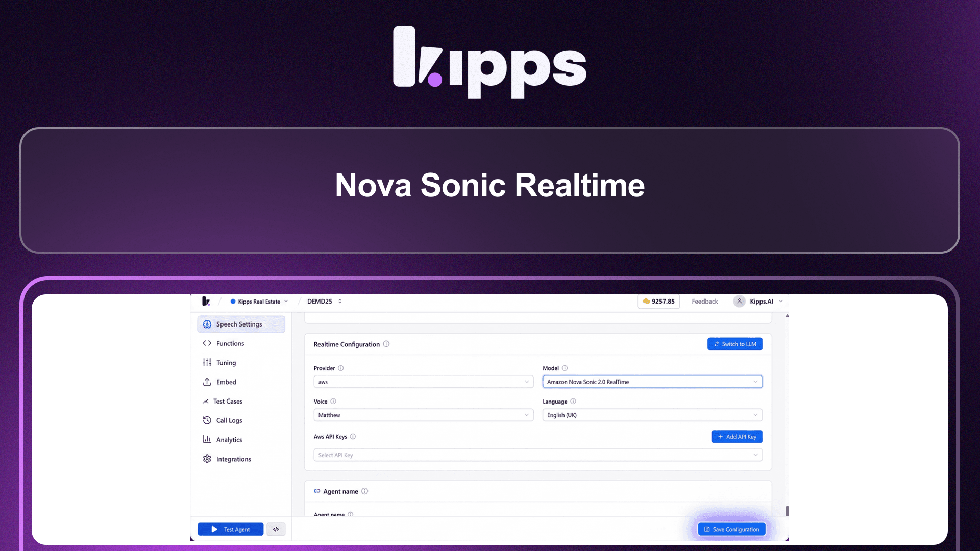This screenshot has width=980, height=551.
Task: Click the Test Agent button
Action: (x=231, y=529)
